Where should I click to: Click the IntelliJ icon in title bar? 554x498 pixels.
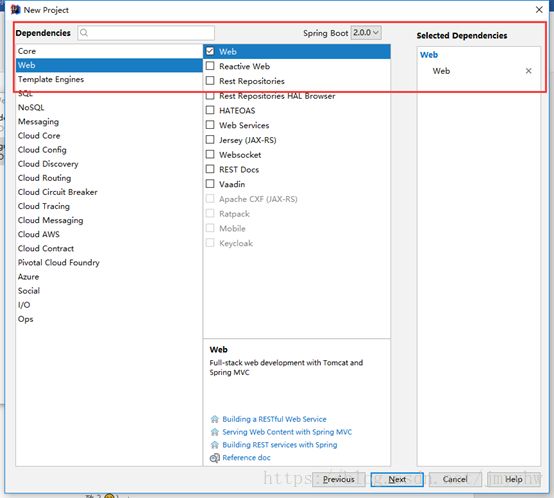click(15, 10)
